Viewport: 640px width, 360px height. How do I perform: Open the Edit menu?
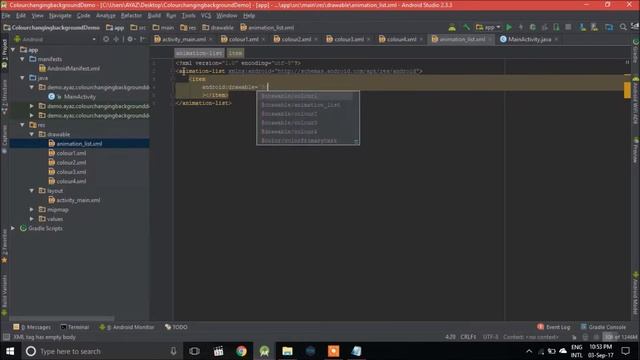(x=20, y=16)
